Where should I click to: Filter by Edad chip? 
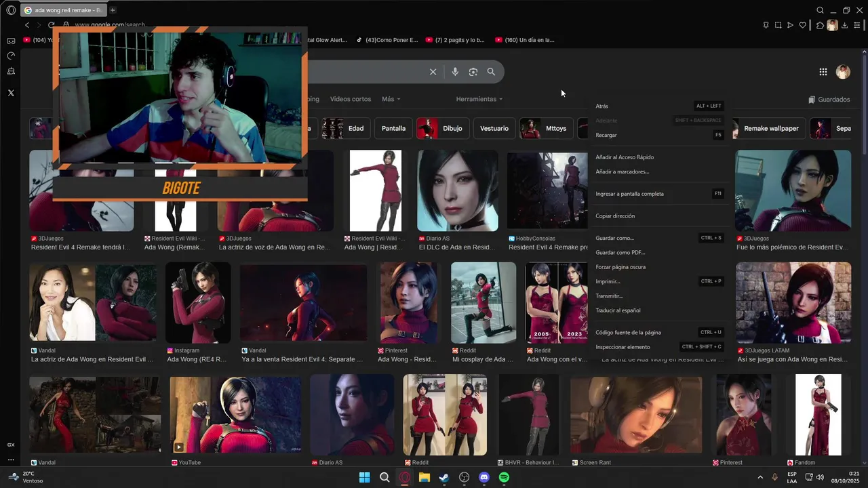tap(343, 128)
